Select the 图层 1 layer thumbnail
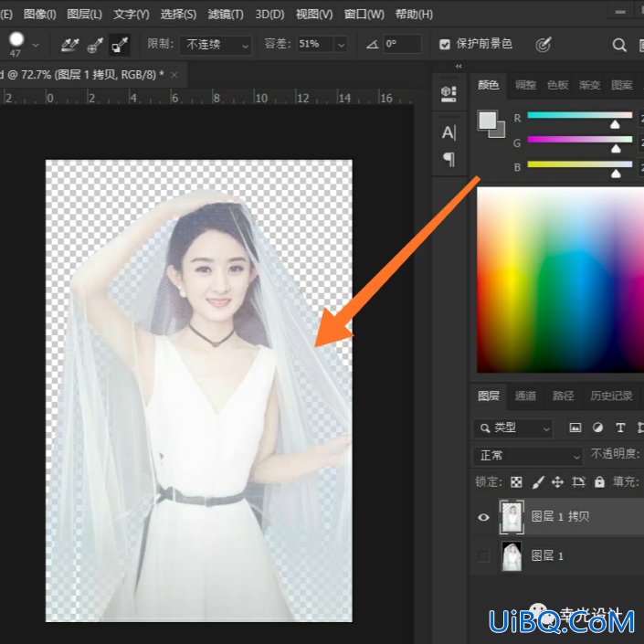This screenshot has height=644, width=644. tap(512, 556)
